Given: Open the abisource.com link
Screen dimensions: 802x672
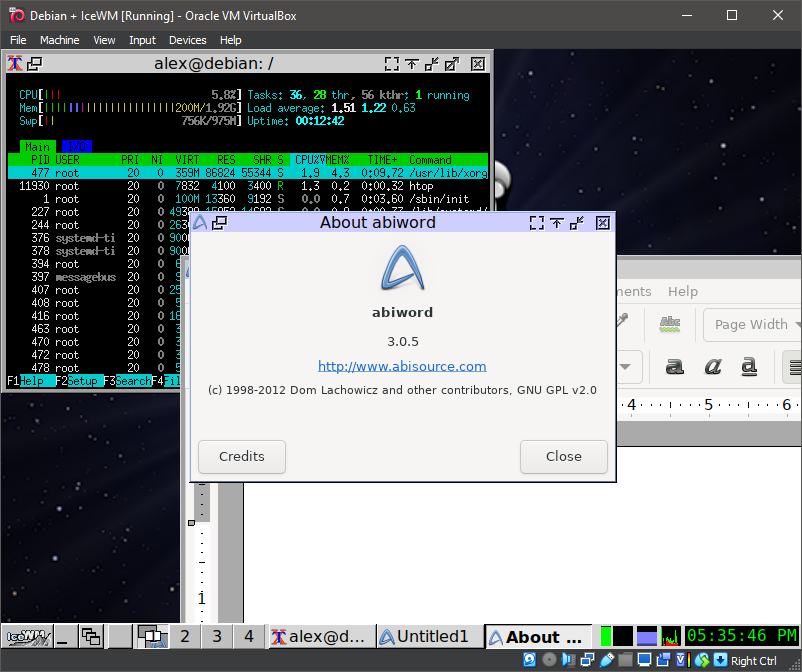Looking at the screenshot, I should click(x=402, y=366).
